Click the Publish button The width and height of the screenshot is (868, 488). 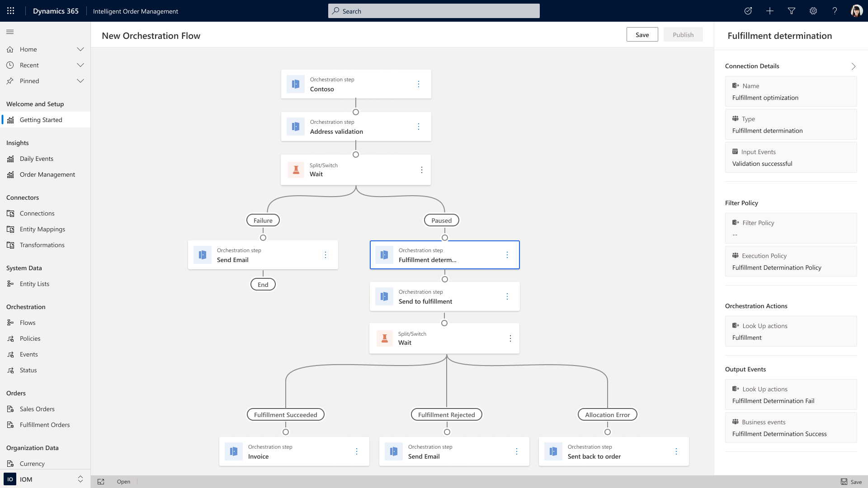[x=683, y=34]
